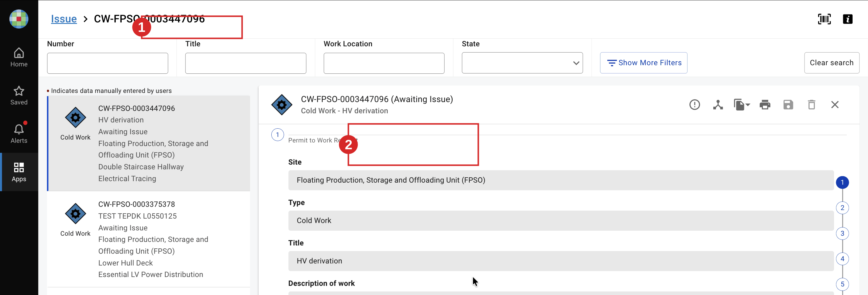Follow the Issue breadcrumb link
This screenshot has height=295, width=868.
click(64, 19)
